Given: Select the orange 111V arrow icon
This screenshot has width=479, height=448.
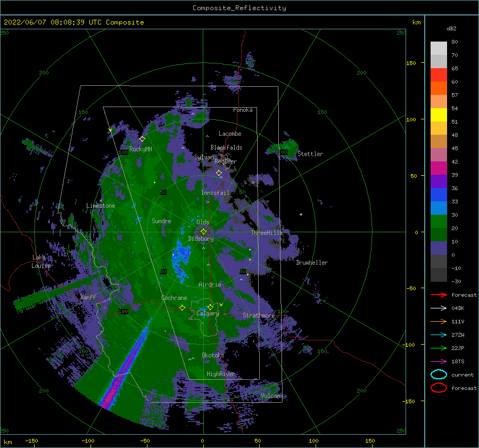Looking at the screenshot, I should click(x=439, y=321).
